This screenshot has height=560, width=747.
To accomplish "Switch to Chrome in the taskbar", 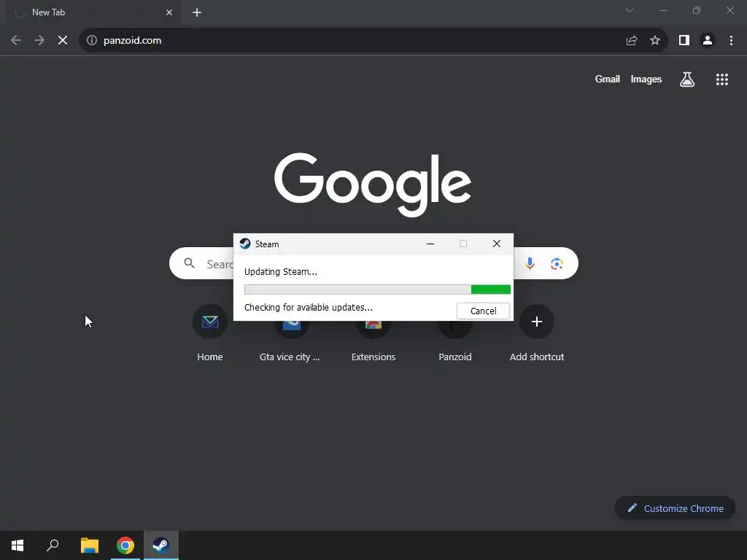I will click(125, 545).
